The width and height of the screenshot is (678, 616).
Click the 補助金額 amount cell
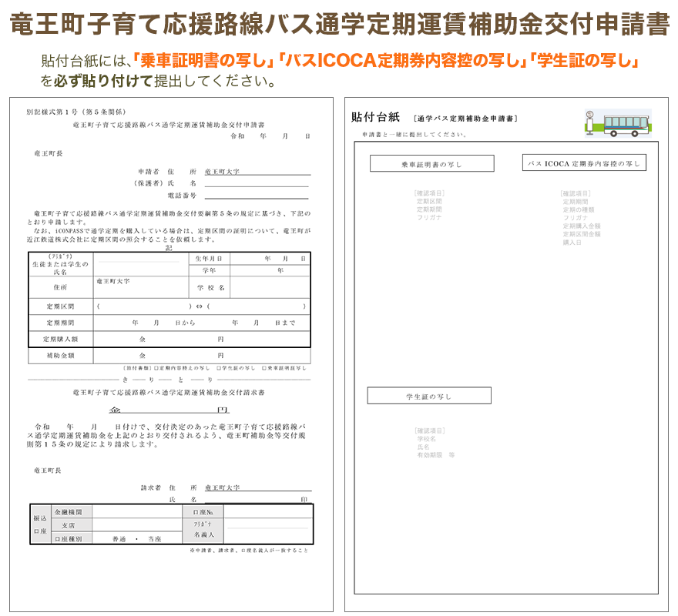point(202,356)
